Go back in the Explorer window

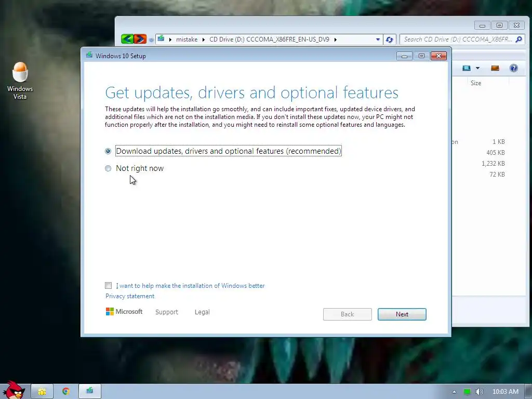click(x=127, y=39)
